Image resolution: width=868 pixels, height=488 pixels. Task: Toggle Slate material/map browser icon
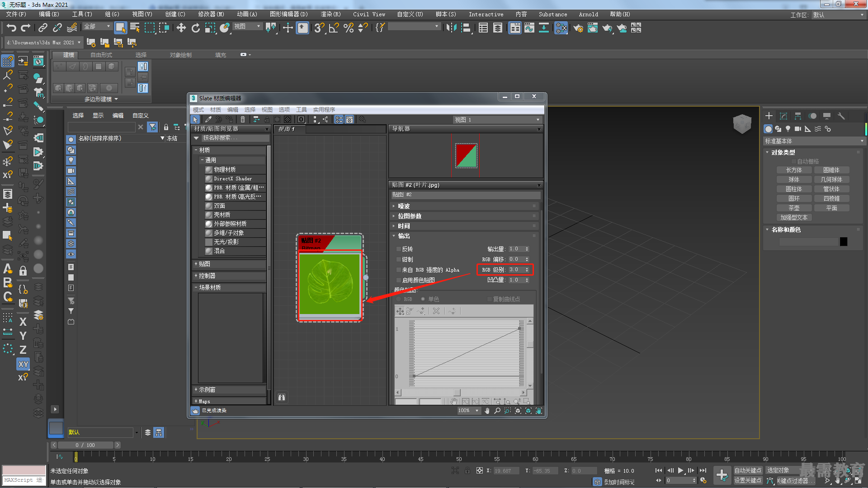[x=339, y=119]
